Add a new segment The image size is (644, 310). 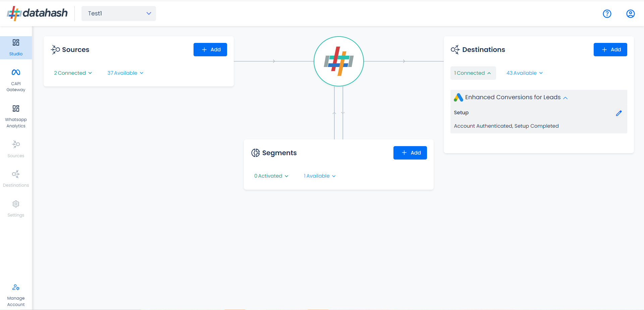(410, 153)
